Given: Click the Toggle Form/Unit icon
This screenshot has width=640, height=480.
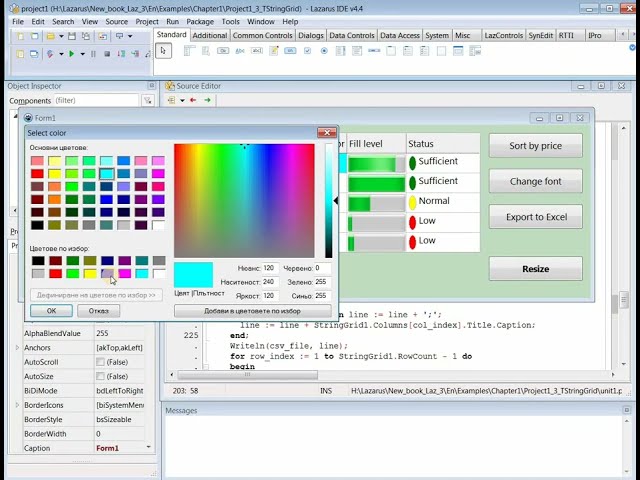Looking at the screenshot, I should [x=102, y=36].
